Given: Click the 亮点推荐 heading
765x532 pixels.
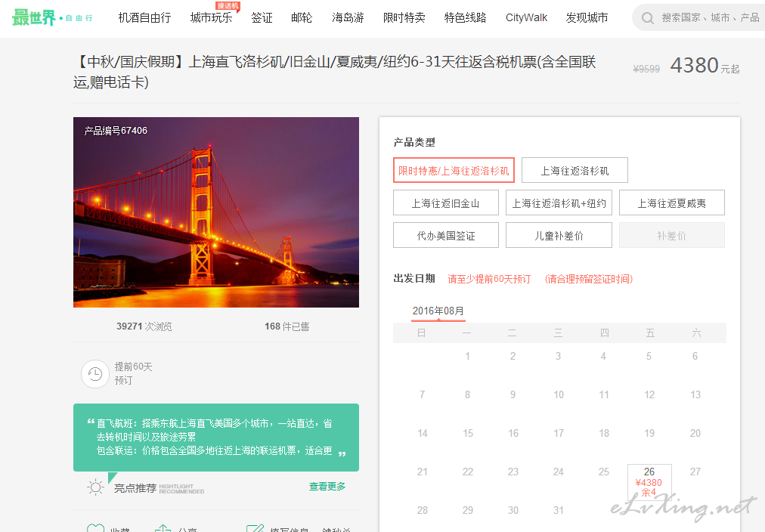Looking at the screenshot, I should (135, 487).
